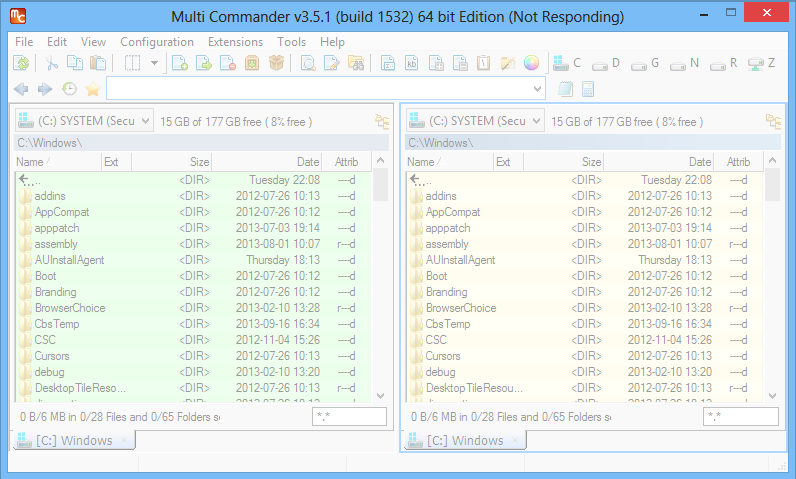Sort left panel by Name column
This screenshot has width=796, height=479.
tap(58, 162)
